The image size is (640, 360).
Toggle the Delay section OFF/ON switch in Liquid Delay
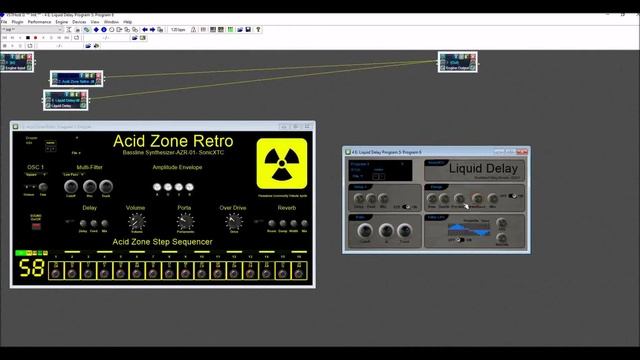coord(406,207)
